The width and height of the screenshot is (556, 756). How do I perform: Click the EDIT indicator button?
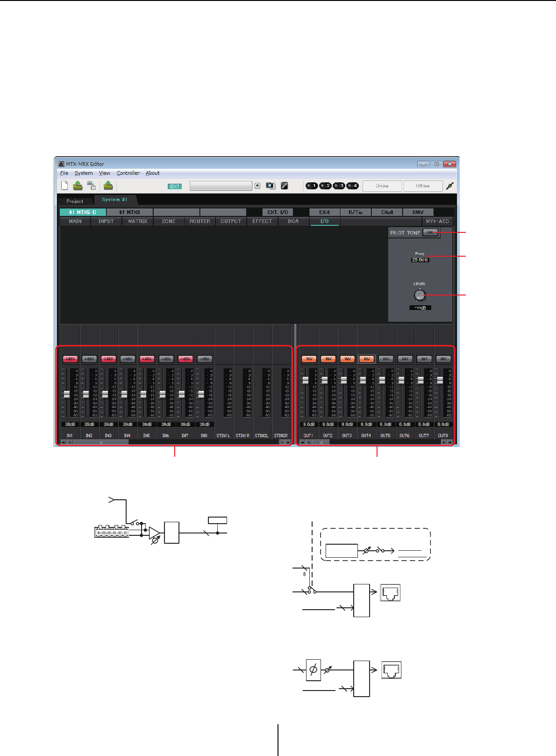pos(175,186)
